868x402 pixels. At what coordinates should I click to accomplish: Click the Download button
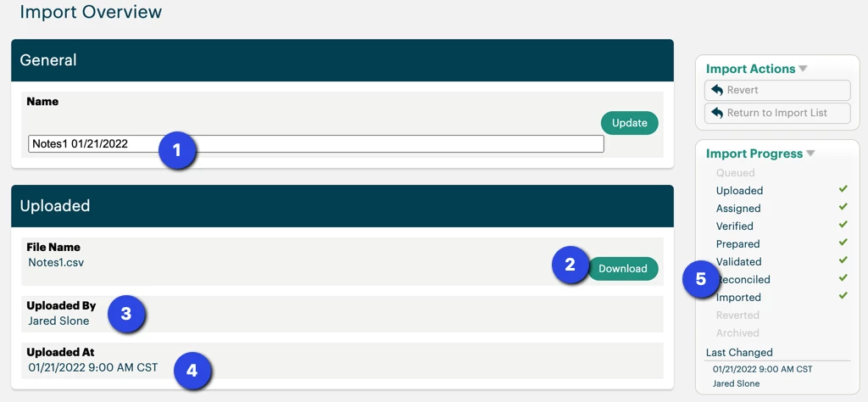click(623, 269)
